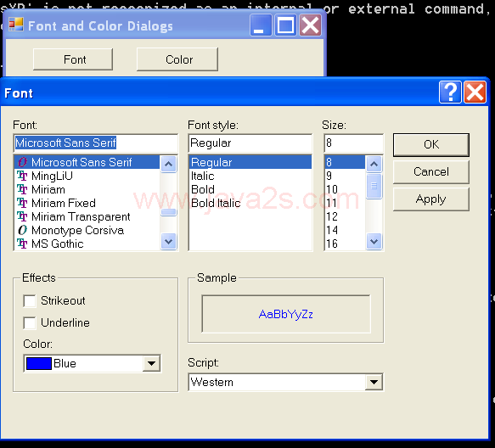The image size is (495, 448).
Task: Click the Color button in the background window
Action: point(177,59)
